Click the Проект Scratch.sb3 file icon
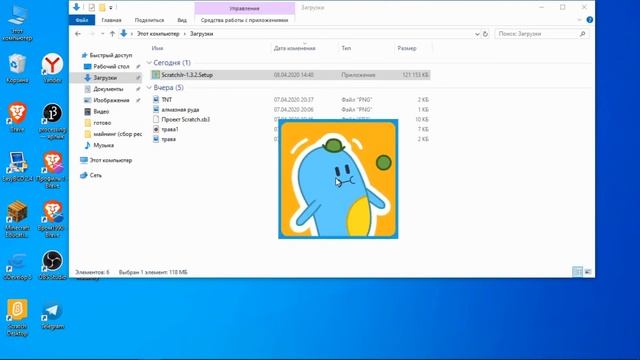The image size is (640, 360). (x=156, y=119)
